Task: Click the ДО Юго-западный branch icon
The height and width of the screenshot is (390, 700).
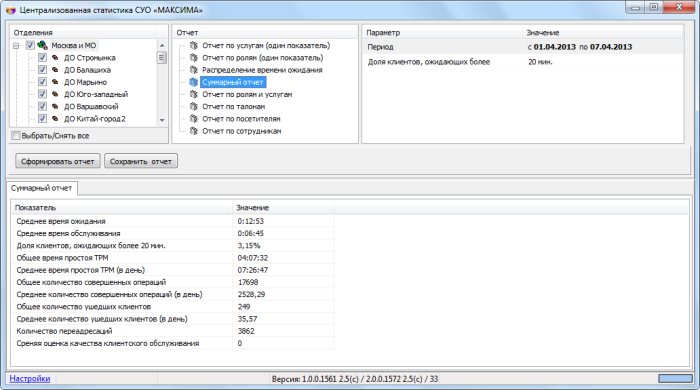Action: point(55,94)
